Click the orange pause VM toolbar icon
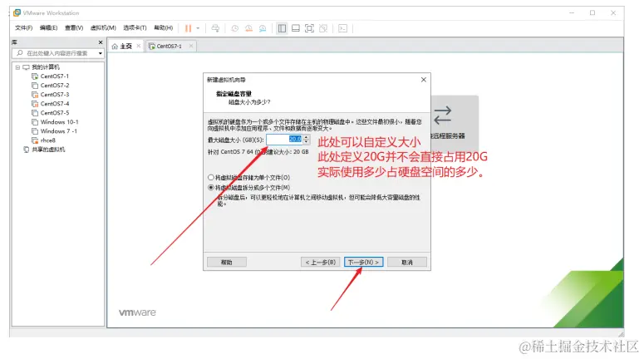644x359 pixels. coord(188,28)
